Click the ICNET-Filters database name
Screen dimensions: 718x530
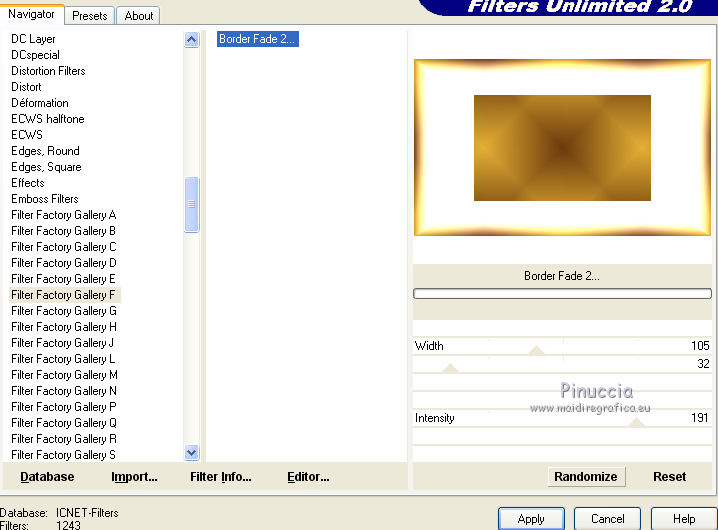[x=87, y=513]
